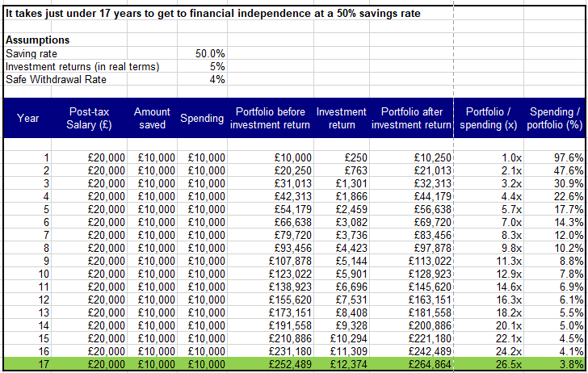The height and width of the screenshot is (373, 588).
Task: Select the bold Assumptions label cell
Action: [37, 40]
